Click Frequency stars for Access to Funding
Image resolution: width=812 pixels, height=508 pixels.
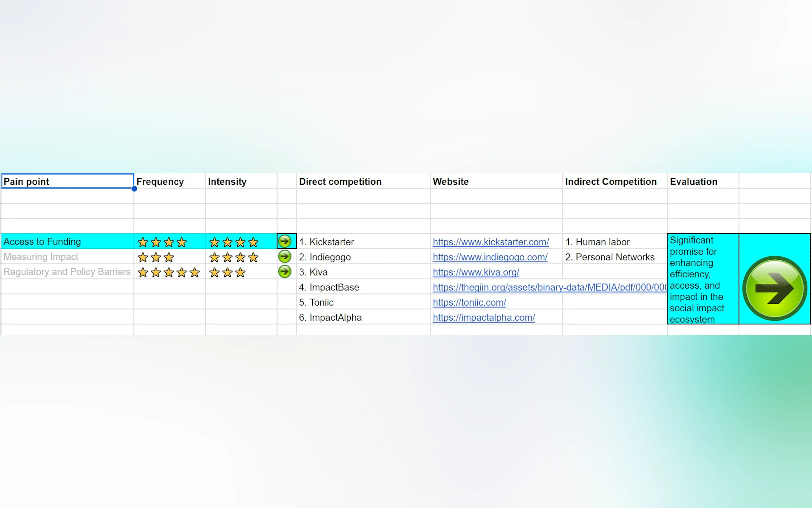[162, 242]
